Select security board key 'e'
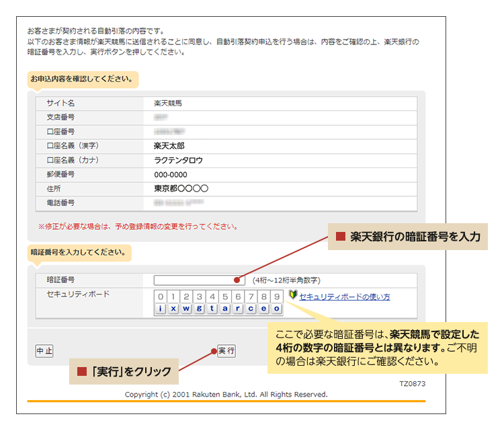Screen dimensions: 504x437 [x=263, y=309]
